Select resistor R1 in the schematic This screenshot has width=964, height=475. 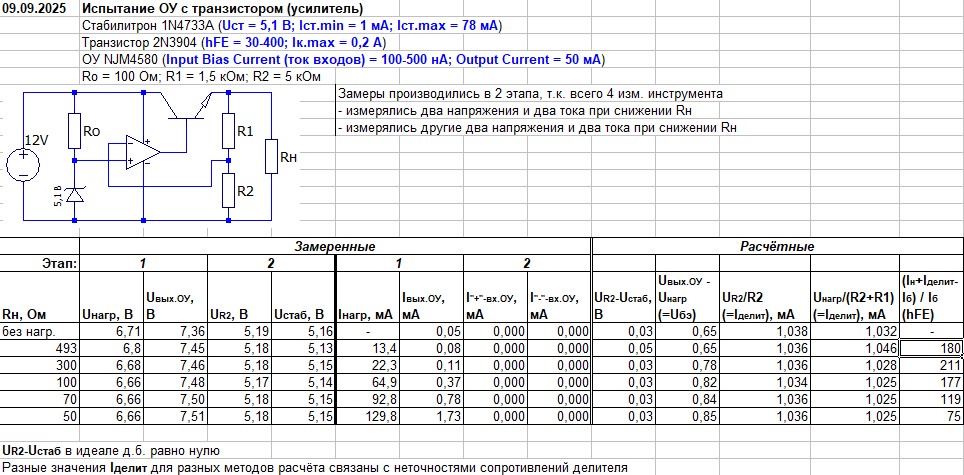click(228, 130)
